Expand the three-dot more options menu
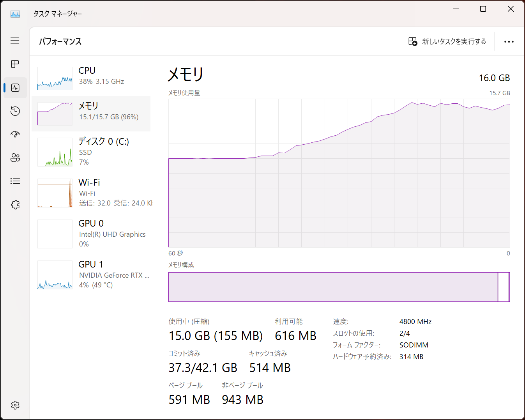This screenshot has height=420, width=525. pos(509,42)
